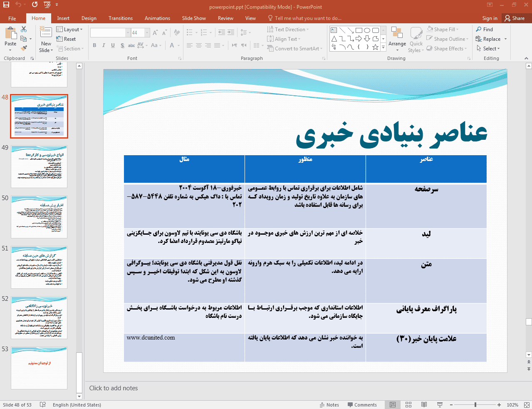Click Justify alignment icon
This screenshot has width=532, height=409.
point(217,45)
